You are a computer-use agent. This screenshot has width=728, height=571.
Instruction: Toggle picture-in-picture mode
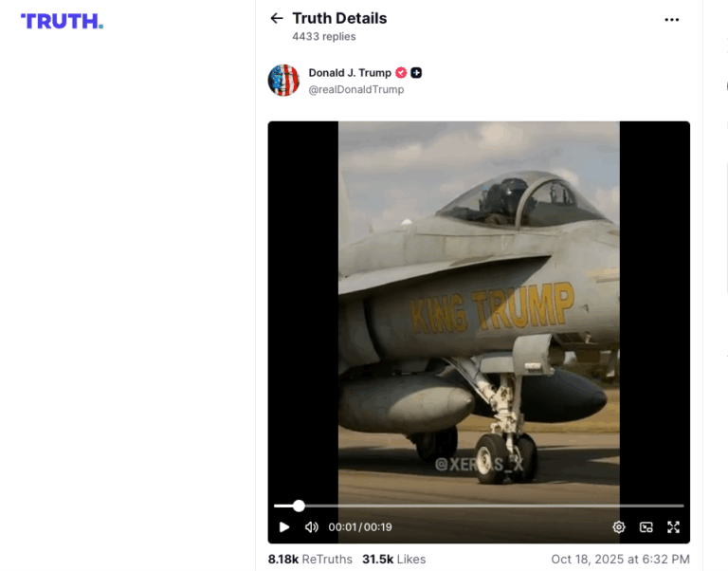point(646,526)
